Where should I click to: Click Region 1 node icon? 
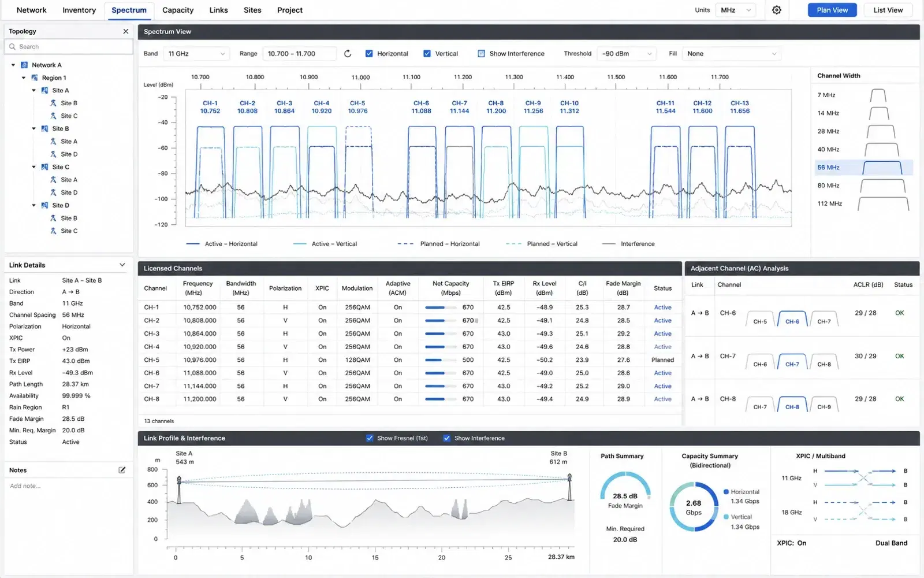35,78
